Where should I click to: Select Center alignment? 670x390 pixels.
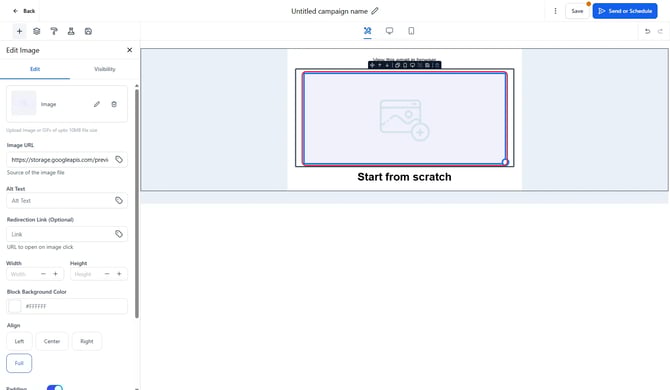click(52, 341)
